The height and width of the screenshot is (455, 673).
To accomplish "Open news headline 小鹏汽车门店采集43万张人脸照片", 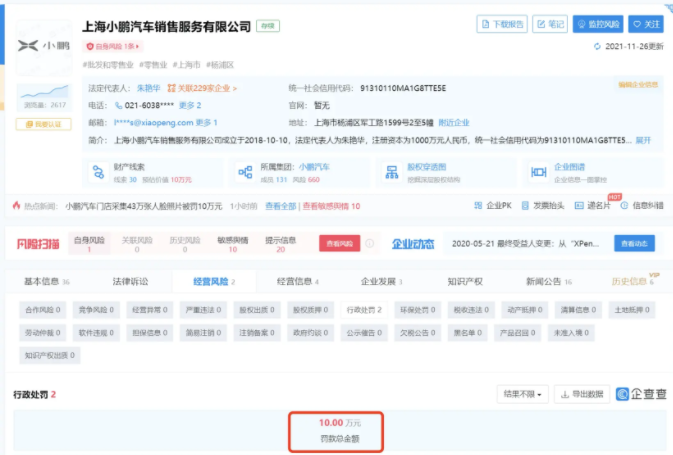I will tap(143, 206).
